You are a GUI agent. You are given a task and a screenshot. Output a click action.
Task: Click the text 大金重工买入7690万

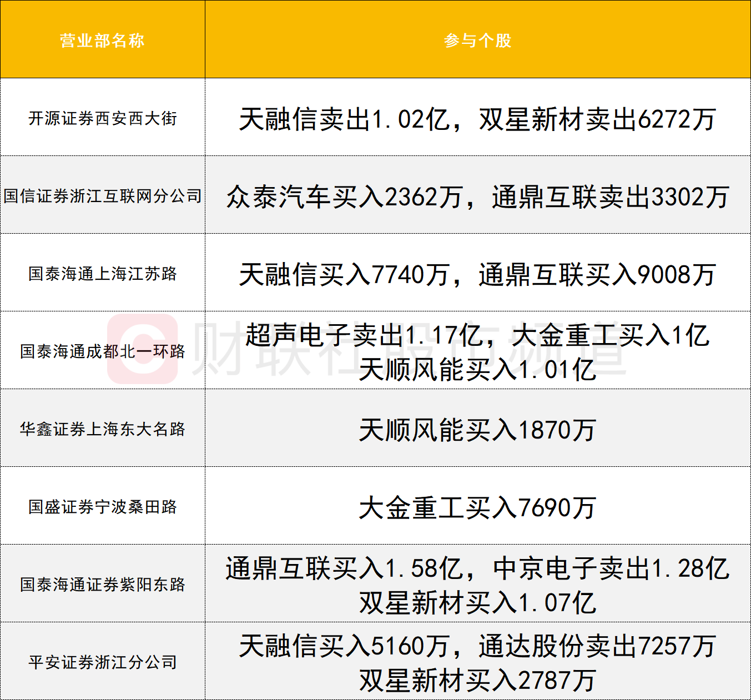pyautogui.click(x=478, y=507)
